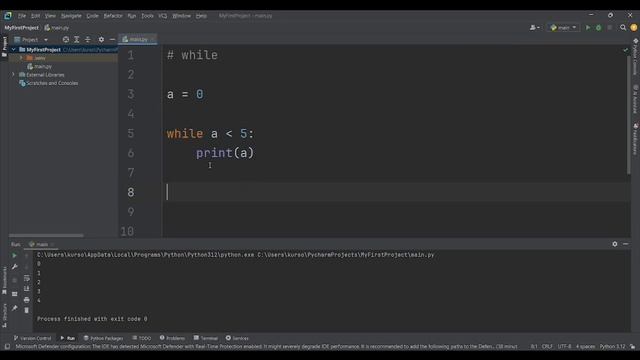
Task: Click the status bar lock icon
Action: [x=632, y=347]
